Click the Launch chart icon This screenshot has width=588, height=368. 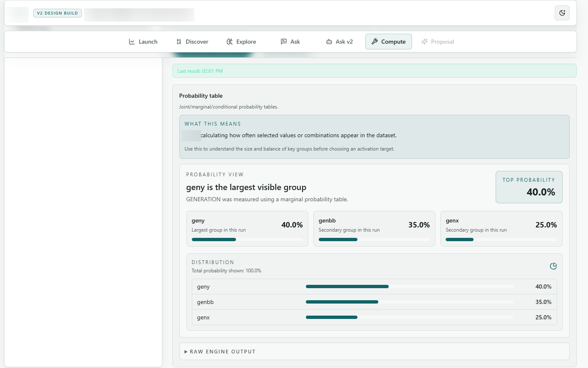click(132, 42)
